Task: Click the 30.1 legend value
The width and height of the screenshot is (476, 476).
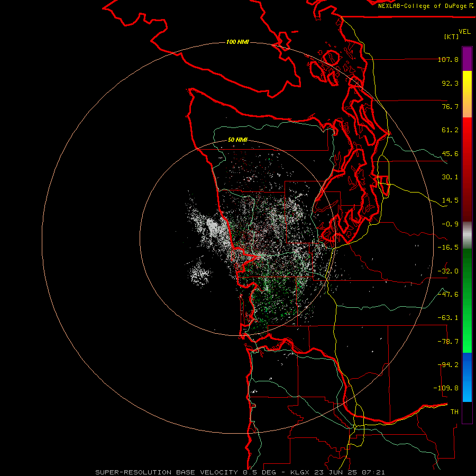Action: pyautogui.click(x=450, y=177)
